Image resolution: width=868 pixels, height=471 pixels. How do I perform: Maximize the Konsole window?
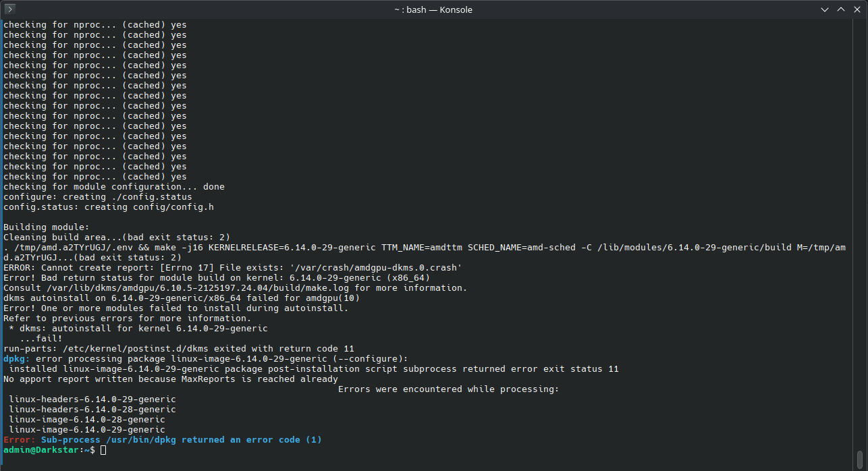pyautogui.click(x=841, y=9)
